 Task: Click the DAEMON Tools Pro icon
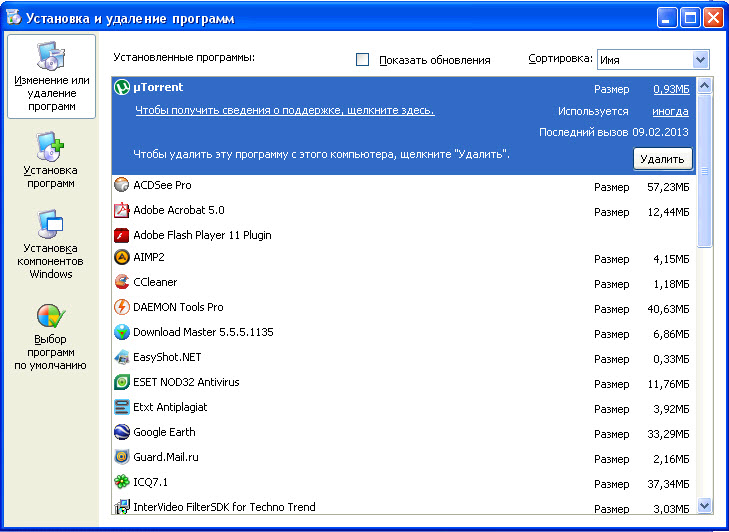click(121, 307)
